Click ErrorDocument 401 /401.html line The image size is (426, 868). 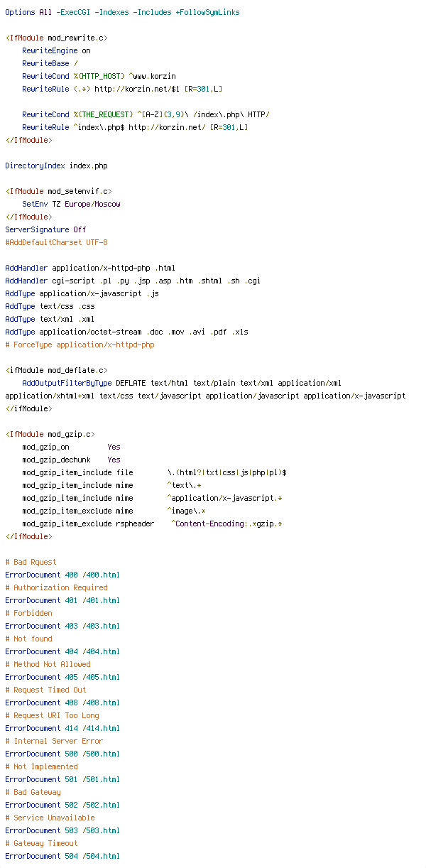point(62,600)
